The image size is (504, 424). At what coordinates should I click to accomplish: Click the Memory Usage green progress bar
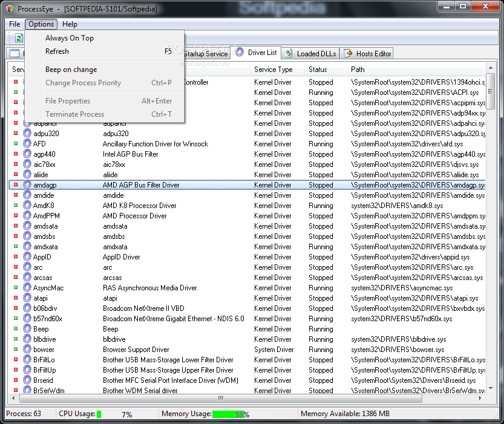coord(229,414)
